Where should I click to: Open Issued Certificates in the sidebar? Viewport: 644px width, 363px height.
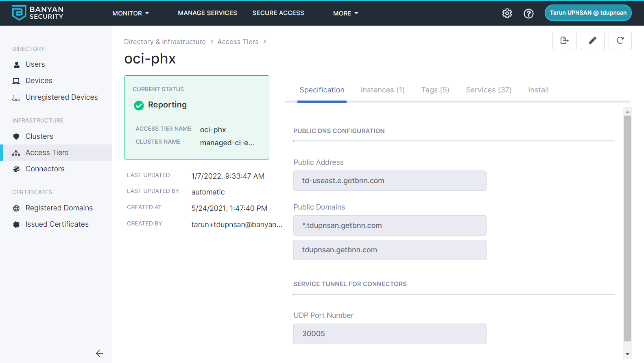tap(56, 224)
